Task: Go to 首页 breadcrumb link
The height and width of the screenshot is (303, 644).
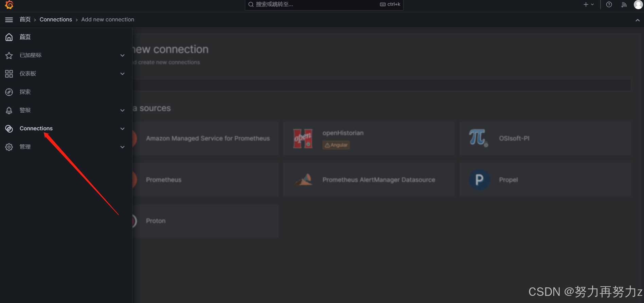Action: click(25, 20)
